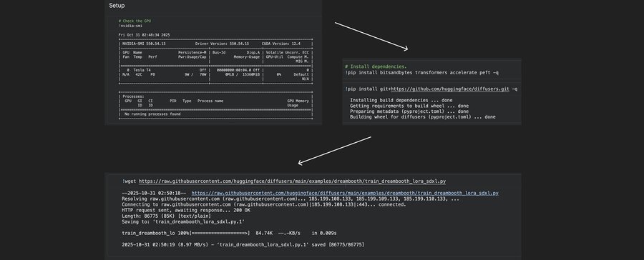This screenshot has height=260, width=644.
Task: Click the "Connecting to raw.githubusercontent.com" output line
Action: tap(263, 204)
